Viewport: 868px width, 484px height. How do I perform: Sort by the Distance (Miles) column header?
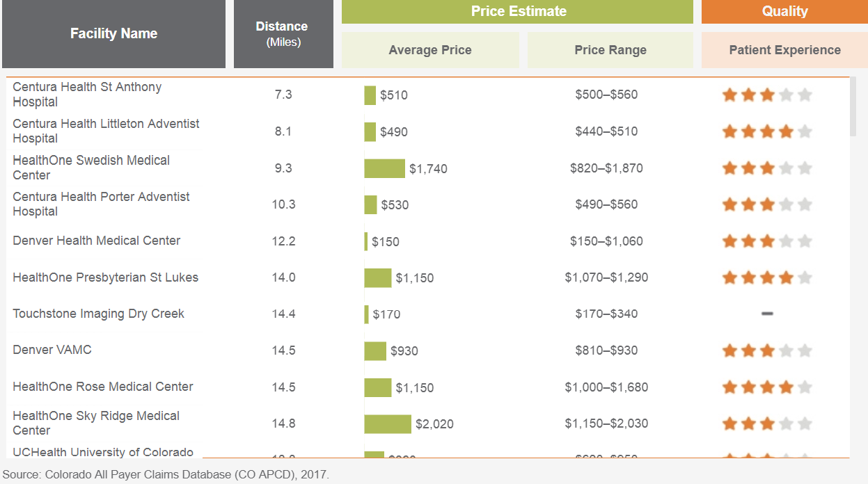tap(283, 33)
